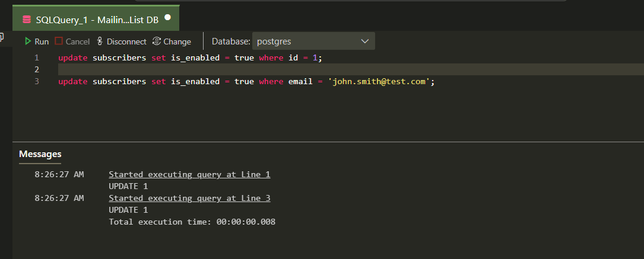Click the unsaved-changes dot on the SQLQuery_1 tab
Image resolution: width=644 pixels, height=259 pixels.
coord(167,18)
